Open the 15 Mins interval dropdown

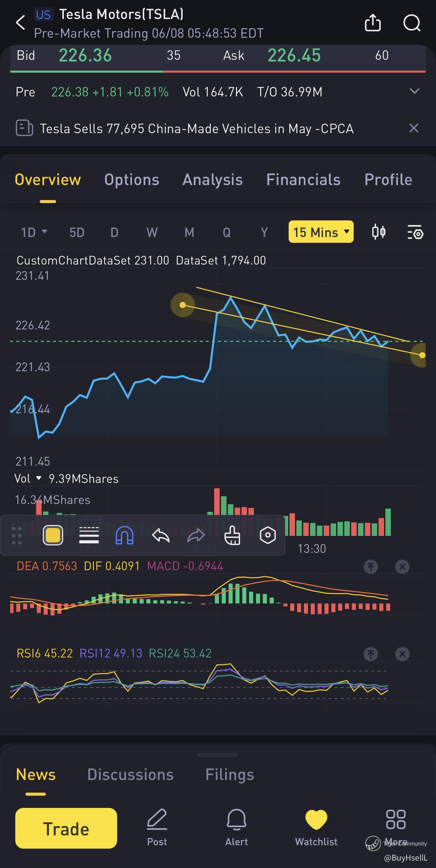pos(321,232)
